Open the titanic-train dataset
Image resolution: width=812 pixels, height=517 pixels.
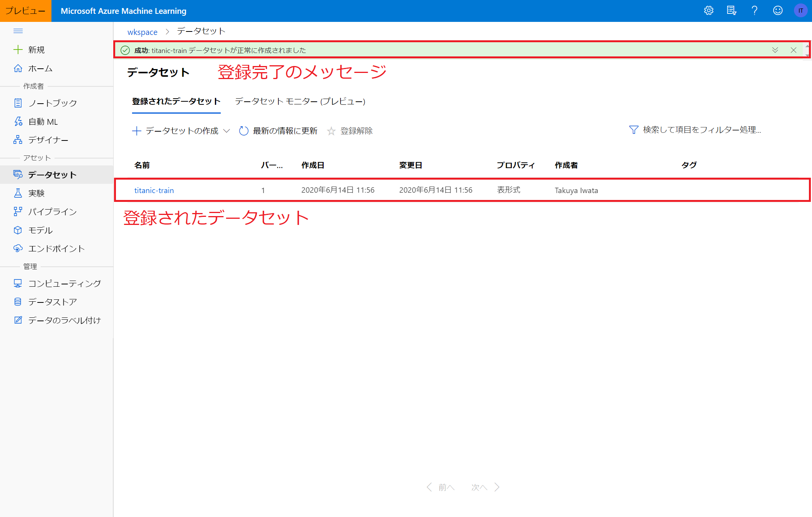pos(154,190)
